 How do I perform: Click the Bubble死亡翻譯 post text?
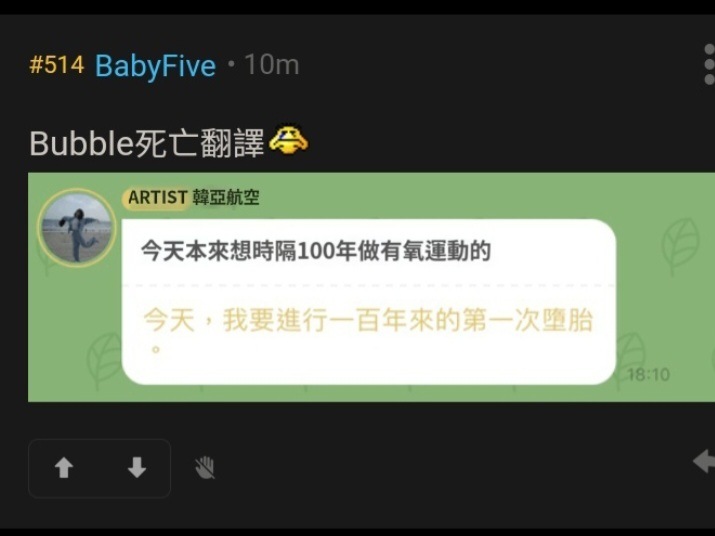point(147,143)
